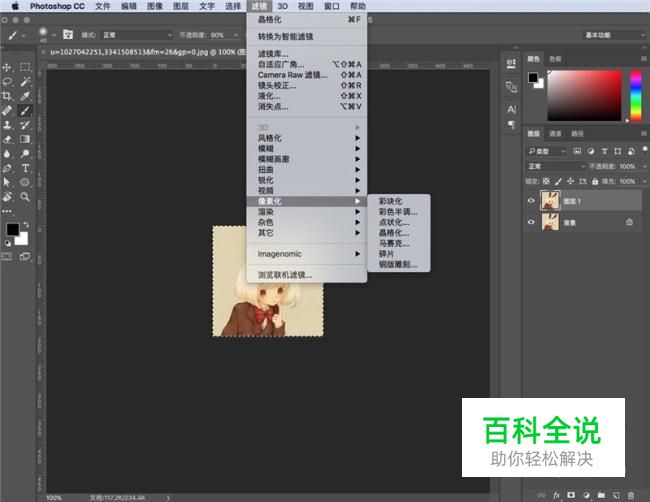Reset to default black and white colors
The image size is (650, 502).
click(x=7, y=243)
